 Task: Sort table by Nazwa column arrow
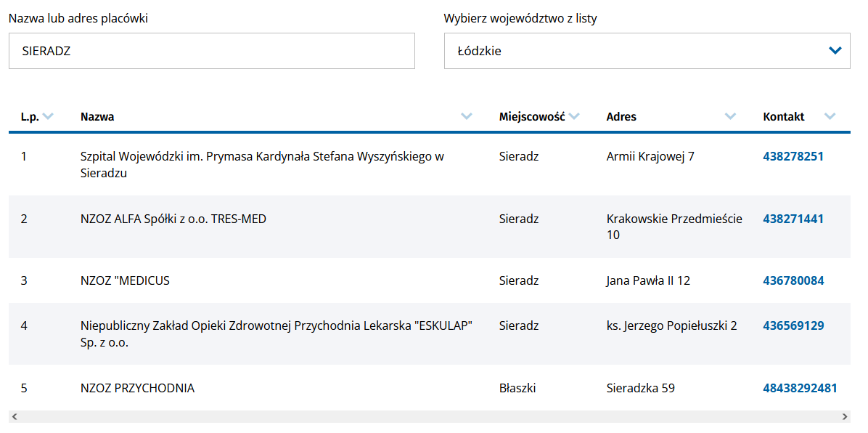[x=467, y=116]
